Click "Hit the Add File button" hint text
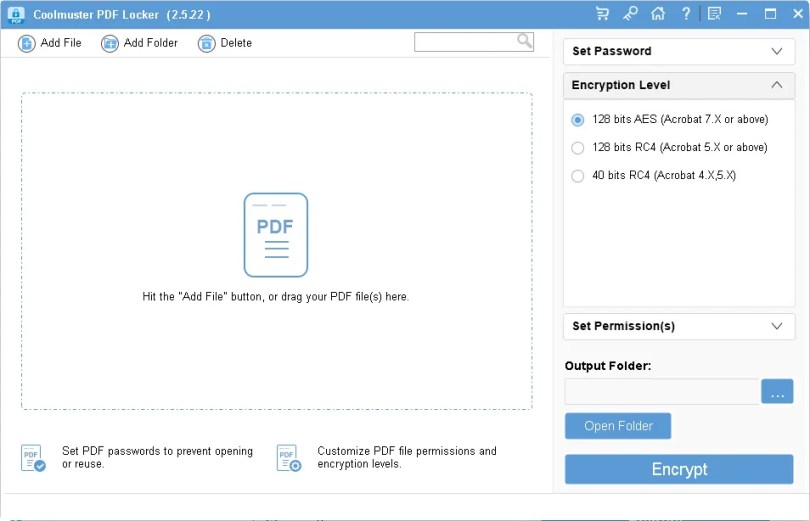810x521 pixels. pos(276,297)
